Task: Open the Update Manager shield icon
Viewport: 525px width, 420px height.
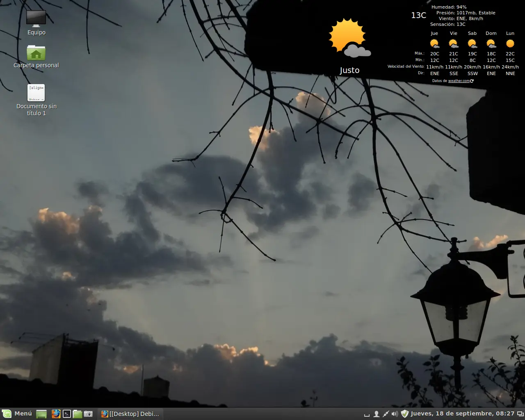Action: click(405, 413)
